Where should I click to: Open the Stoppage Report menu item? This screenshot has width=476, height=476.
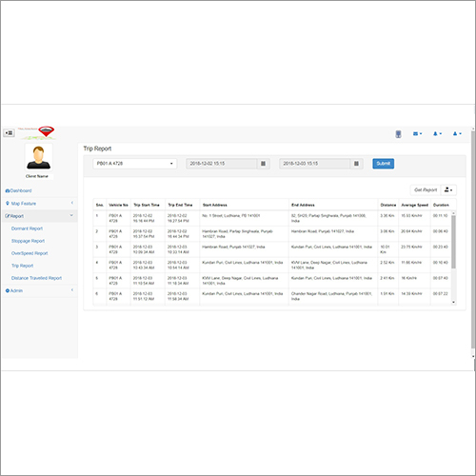pos(28,241)
